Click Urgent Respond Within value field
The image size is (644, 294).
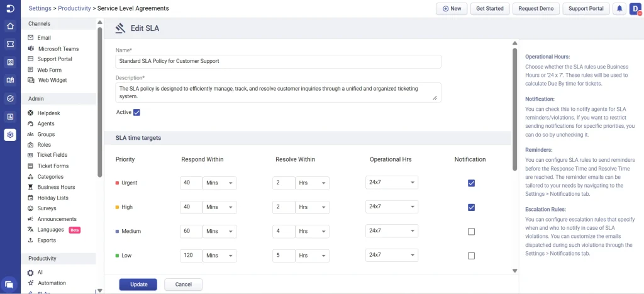coord(191,183)
